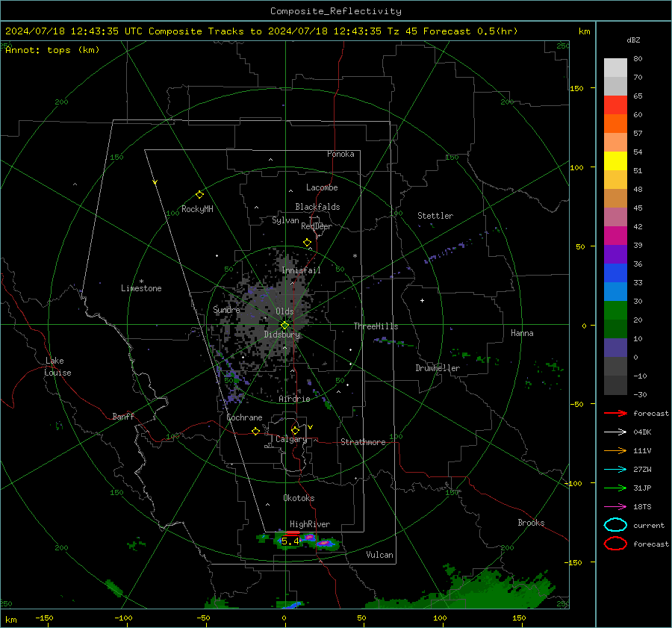Click the indigo 10-0 dBZ legend swatch
Screen dimensions: 672x628
point(615,348)
